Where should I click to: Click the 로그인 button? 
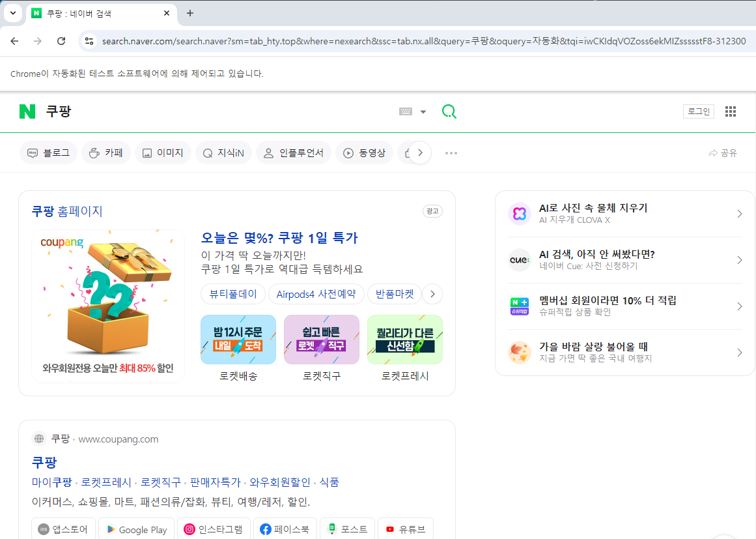[x=699, y=111]
